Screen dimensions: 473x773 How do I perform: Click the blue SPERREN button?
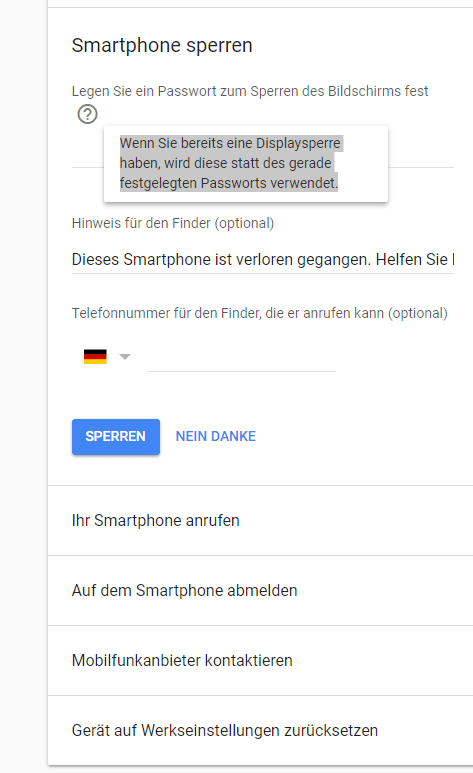click(116, 437)
